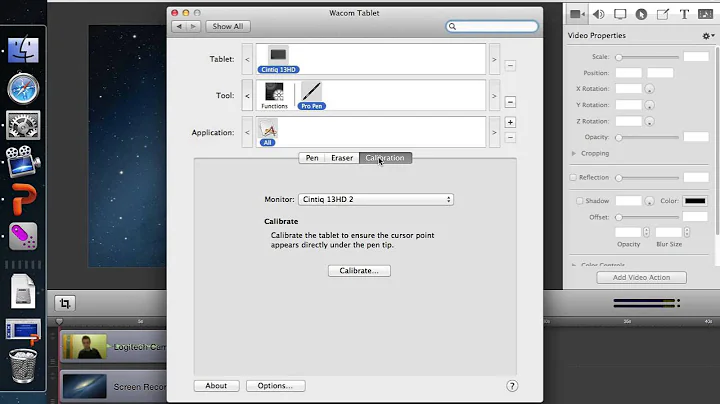Click the Show All button
The image size is (720, 404).
pos(228,27)
